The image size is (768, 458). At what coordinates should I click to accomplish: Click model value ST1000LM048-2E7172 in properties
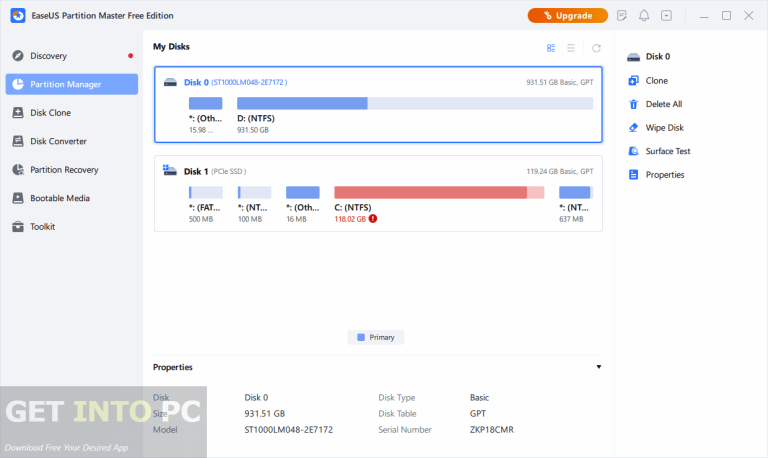click(288, 430)
